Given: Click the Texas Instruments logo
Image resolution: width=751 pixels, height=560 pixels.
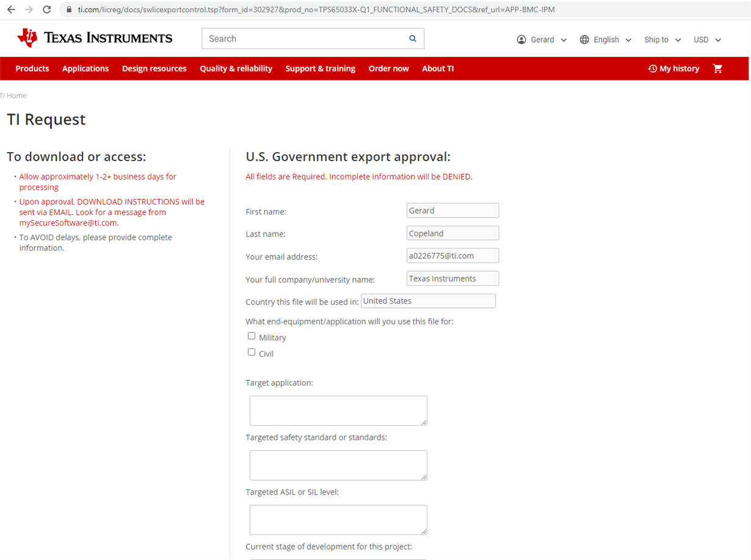Looking at the screenshot, I should pyautogui.click(x=95, y=38).
